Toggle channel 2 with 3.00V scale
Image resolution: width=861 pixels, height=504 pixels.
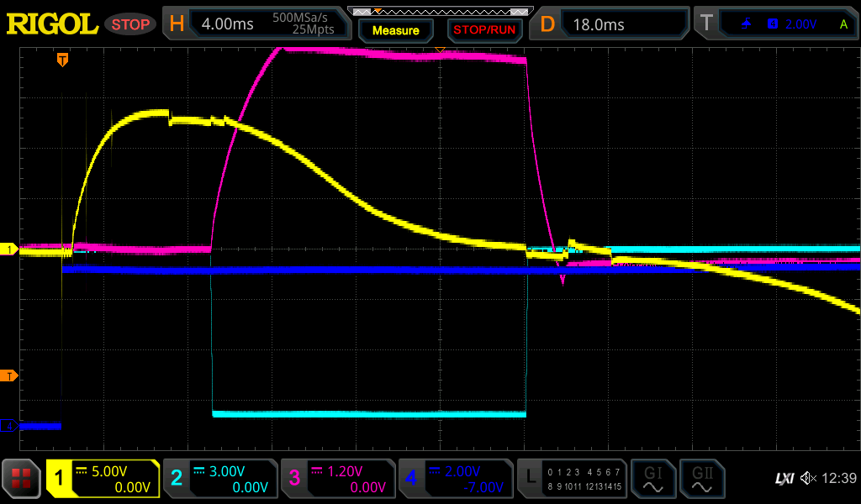click(219, 479)
